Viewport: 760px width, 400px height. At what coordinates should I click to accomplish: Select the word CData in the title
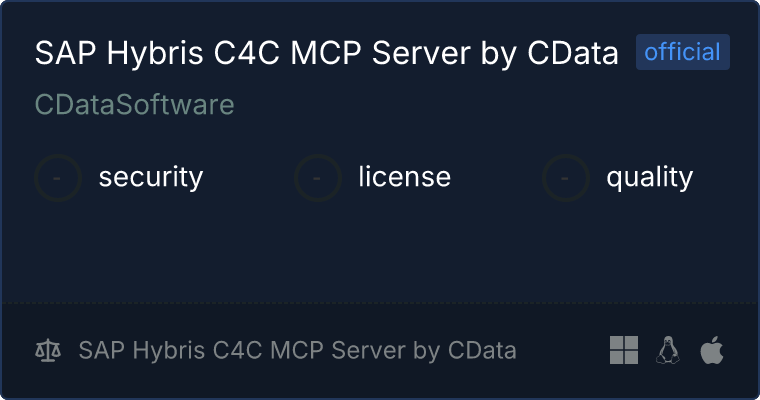click(x=573, y=52)
